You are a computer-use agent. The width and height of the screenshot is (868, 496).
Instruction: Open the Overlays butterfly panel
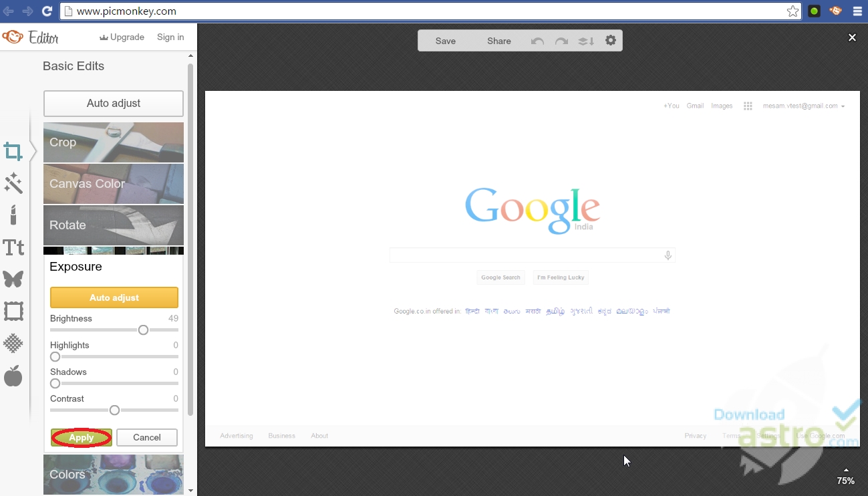[x=13, y=279]
